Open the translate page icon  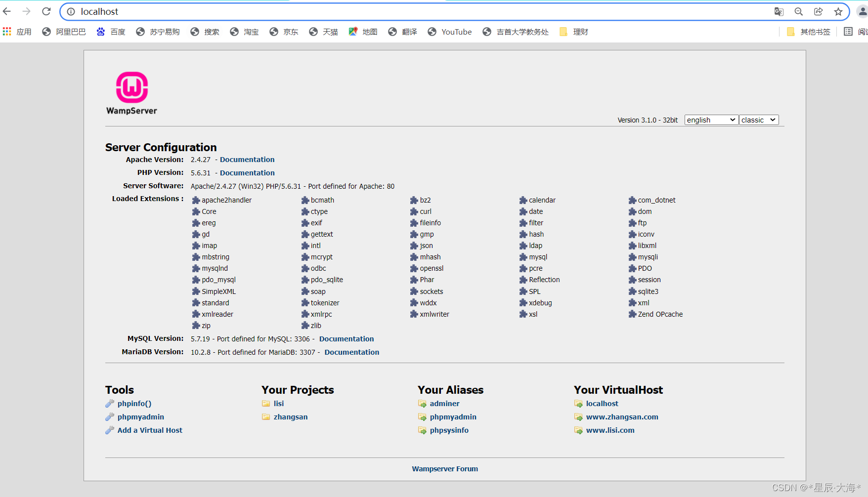pyautogui.click(x=779, y=11)
